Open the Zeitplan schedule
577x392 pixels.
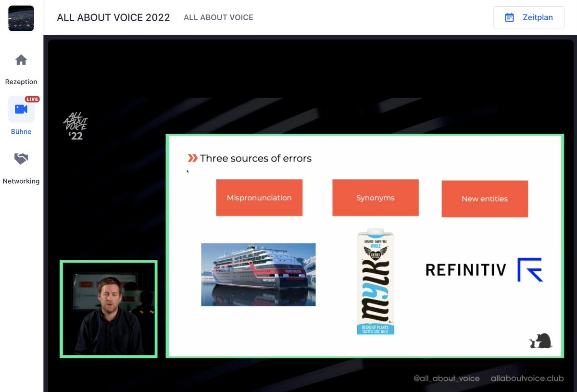tap(529, 17)
